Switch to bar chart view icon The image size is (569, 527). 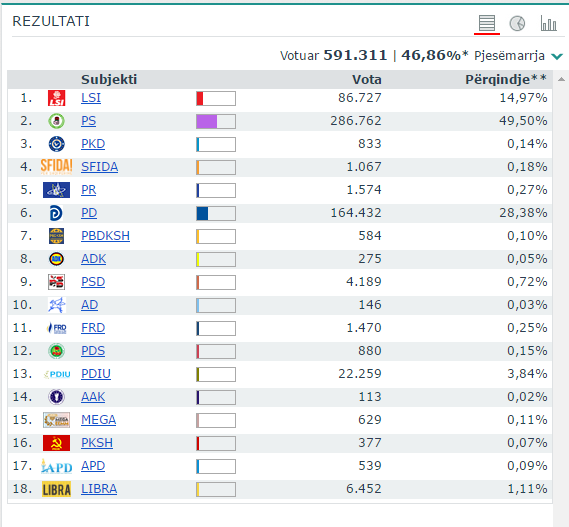[548, 23]
